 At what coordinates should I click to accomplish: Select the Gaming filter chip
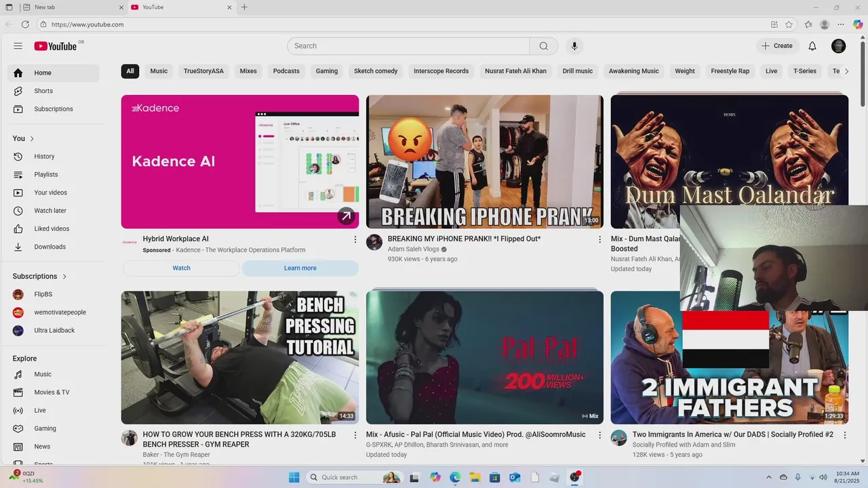(327, 71)
